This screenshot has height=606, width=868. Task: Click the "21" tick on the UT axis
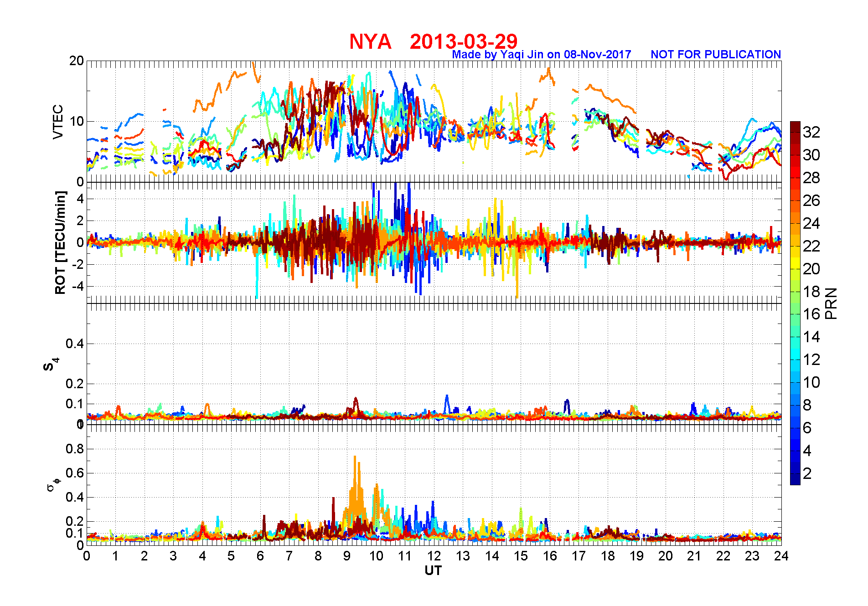point(694,556)
